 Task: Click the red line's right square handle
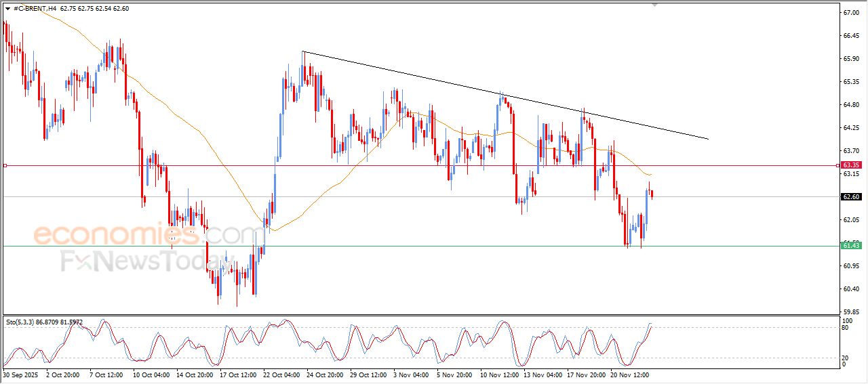point(839,165)
